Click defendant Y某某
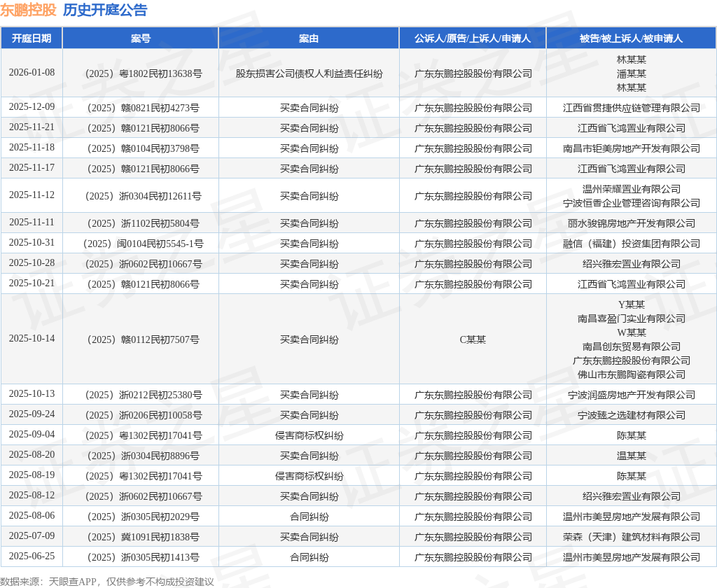This screenshot has height=588, width=717. (632, 304)
